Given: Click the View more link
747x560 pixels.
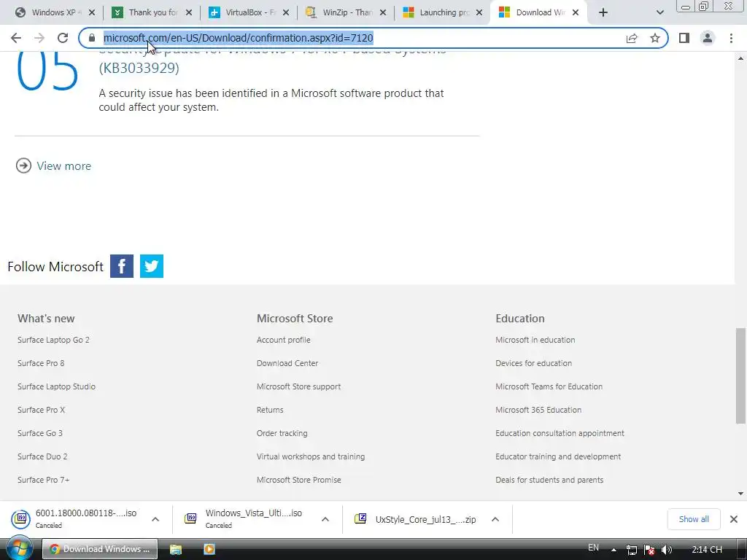Looking at the screenshot, I should pos(64,166).
